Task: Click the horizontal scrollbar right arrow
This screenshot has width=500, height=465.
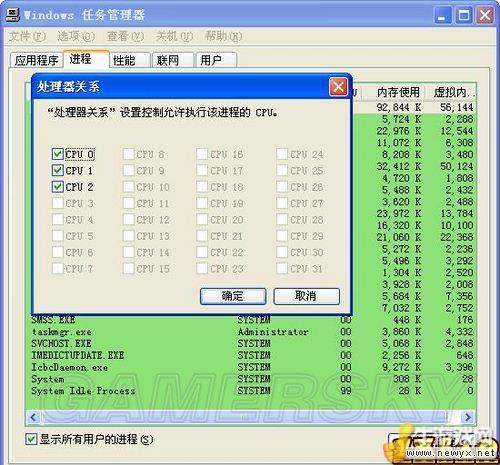Action: coord(468,417)
